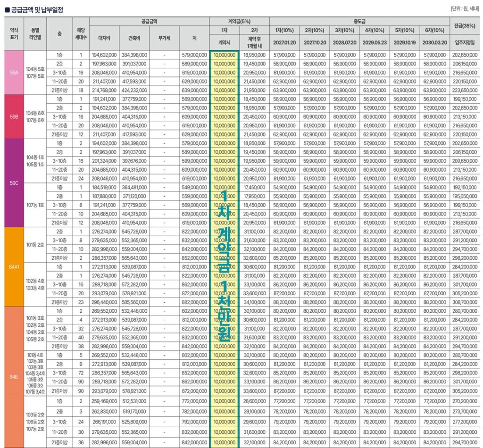
Task: Click the 건축비 column header
Action: (x=134, y=38)
